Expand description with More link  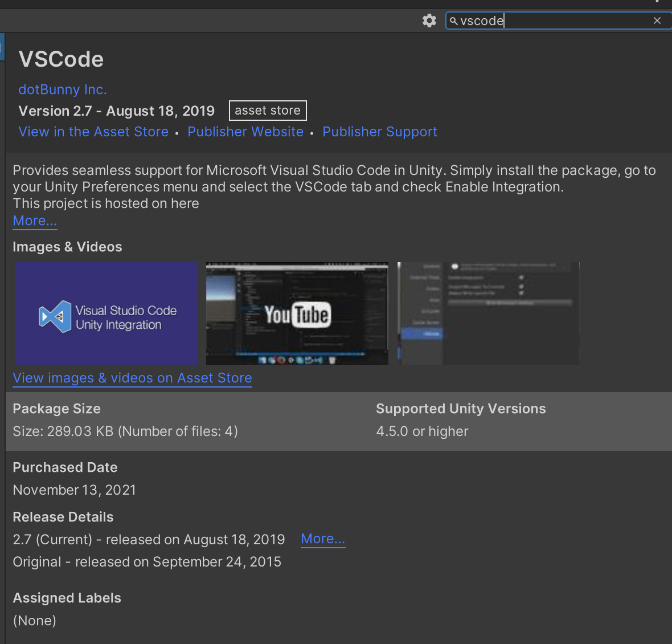coord(35,221)
